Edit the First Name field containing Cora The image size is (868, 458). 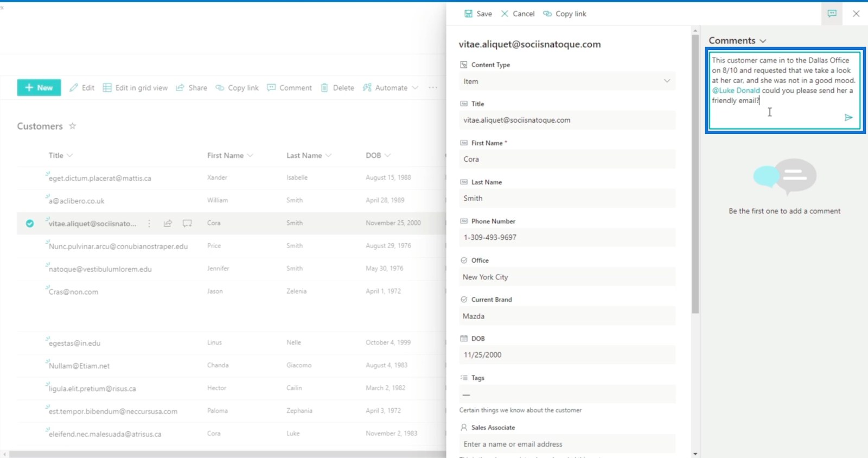point(567,159)
